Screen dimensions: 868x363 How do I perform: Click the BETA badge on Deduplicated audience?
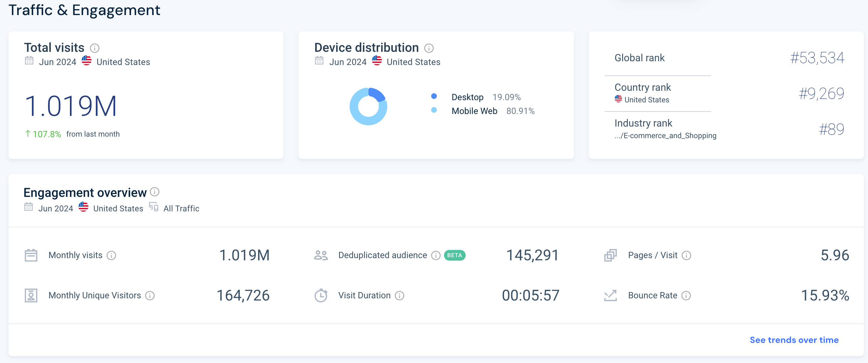tap(455, 255)
